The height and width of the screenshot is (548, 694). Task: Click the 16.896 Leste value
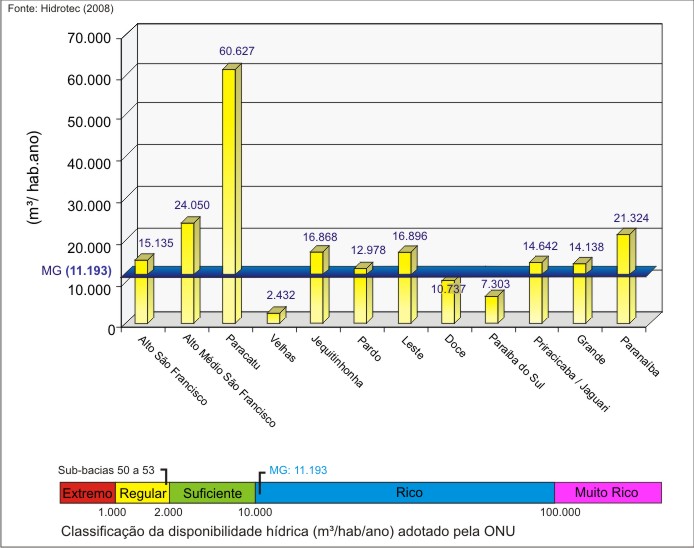[410, 236]
